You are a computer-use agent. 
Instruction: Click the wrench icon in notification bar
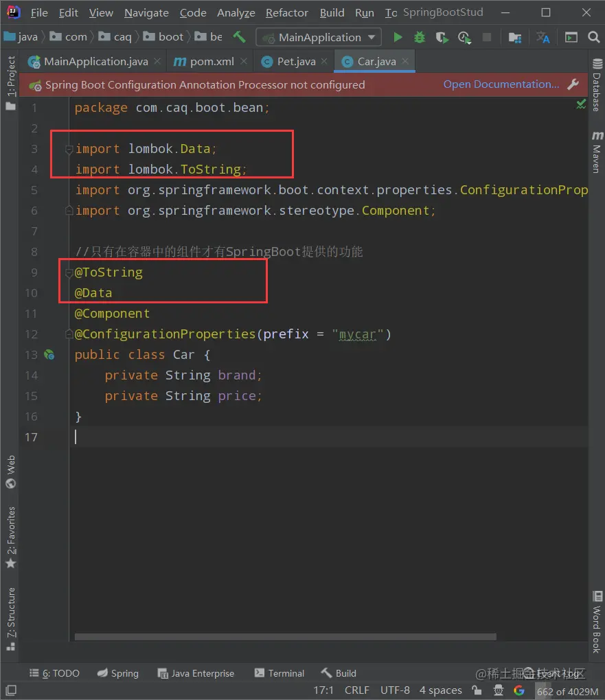pyautogui.click(x=573, y=84)
